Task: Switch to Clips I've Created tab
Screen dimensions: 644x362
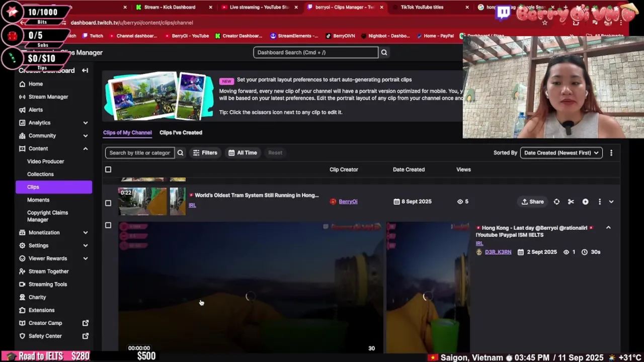Action: pyautogui.click(x=181, y=133)
